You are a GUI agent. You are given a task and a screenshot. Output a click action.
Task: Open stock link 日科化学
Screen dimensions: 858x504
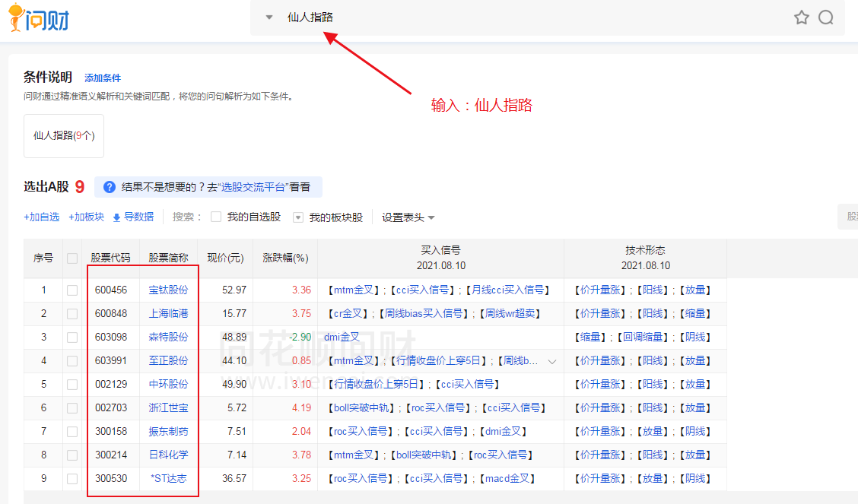coord(169,455)
